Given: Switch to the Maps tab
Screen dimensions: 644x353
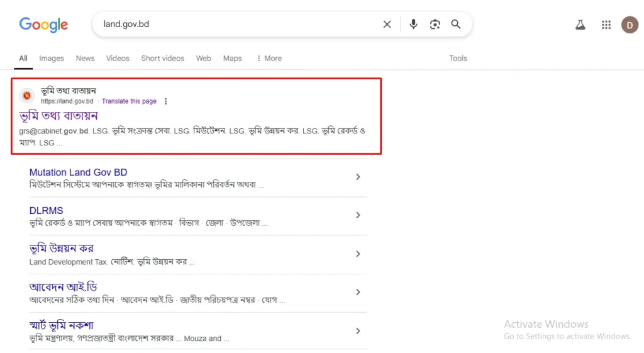Looking at the screenshot, I should tap(233, 59).
